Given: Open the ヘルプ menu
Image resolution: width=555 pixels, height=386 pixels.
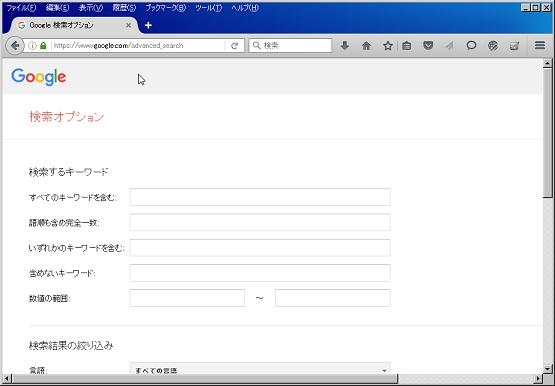Looking at the screenshot, I should coord(245,8).
